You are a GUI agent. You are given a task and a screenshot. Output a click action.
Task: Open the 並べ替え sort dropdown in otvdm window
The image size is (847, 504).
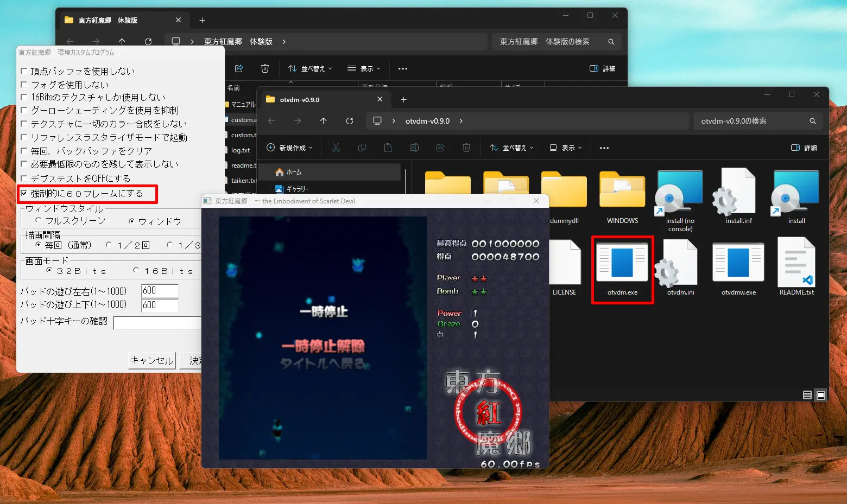point(511,148)
